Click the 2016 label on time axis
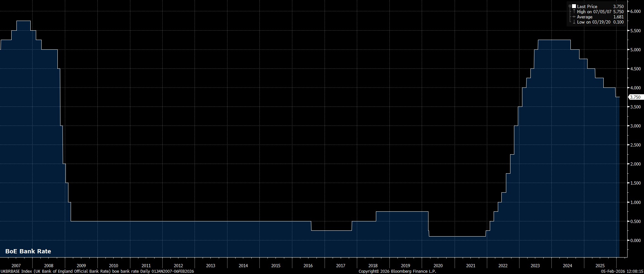644x274 pixels. pos(308,266)
